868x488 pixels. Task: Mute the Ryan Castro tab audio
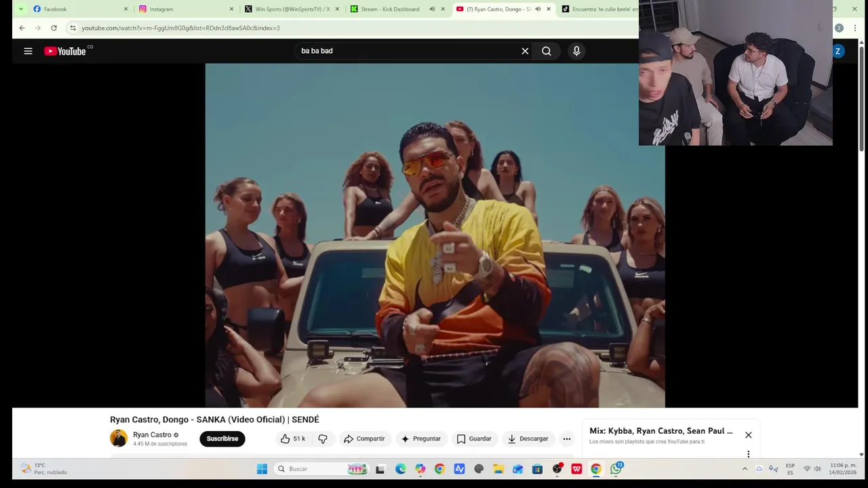coord(538,9)
